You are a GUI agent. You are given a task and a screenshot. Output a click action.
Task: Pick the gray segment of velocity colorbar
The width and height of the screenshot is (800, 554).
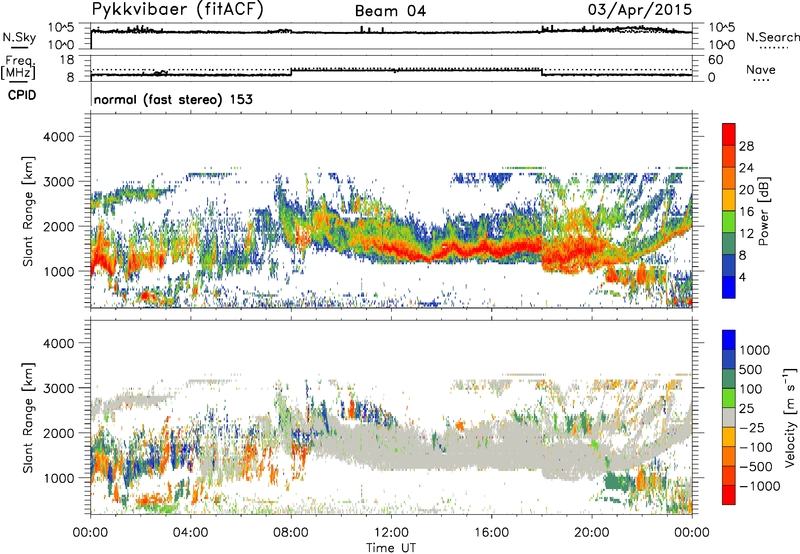(729, 417)
